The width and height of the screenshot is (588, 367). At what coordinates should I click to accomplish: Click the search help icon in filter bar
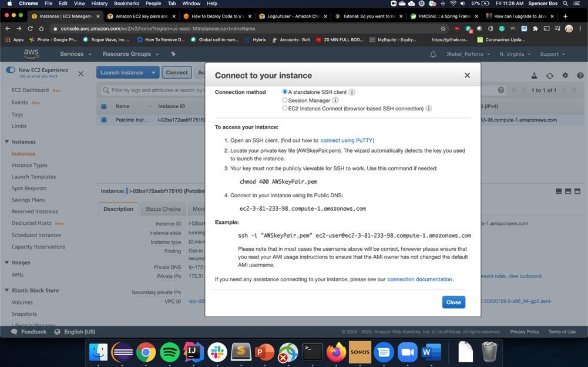tap(500, 90)
